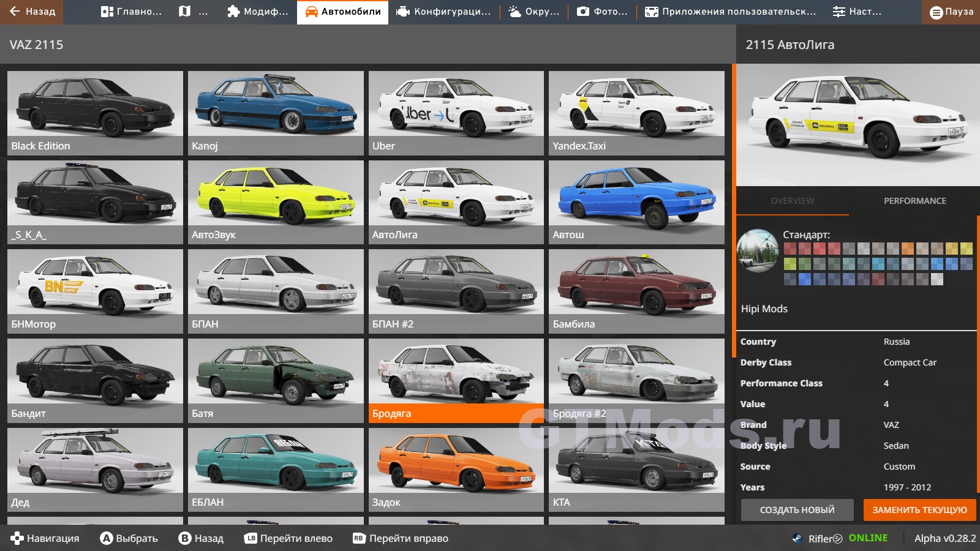Select the Бродяга #2 configuration
Image resolution: width=980 pixels, height=551 pixels.
pyautogui.click(x=636, y=381)
